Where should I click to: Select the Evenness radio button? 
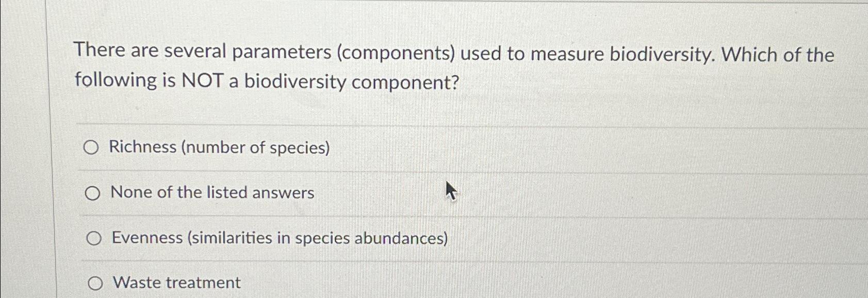[93, 239]
